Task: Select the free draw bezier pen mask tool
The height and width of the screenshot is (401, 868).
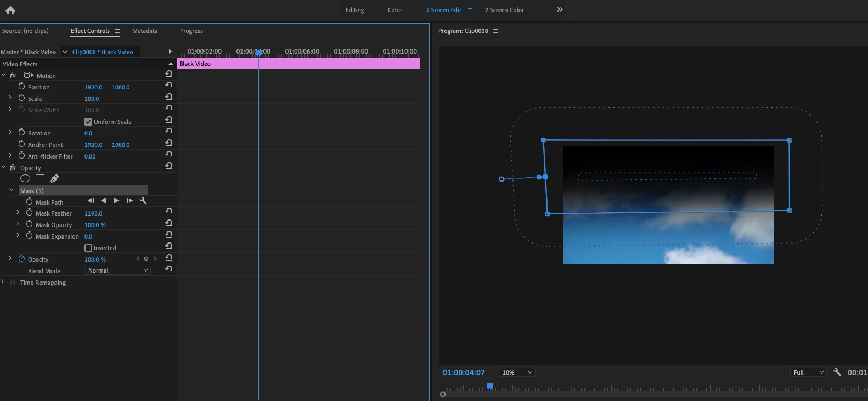Action: pos(55,178)
